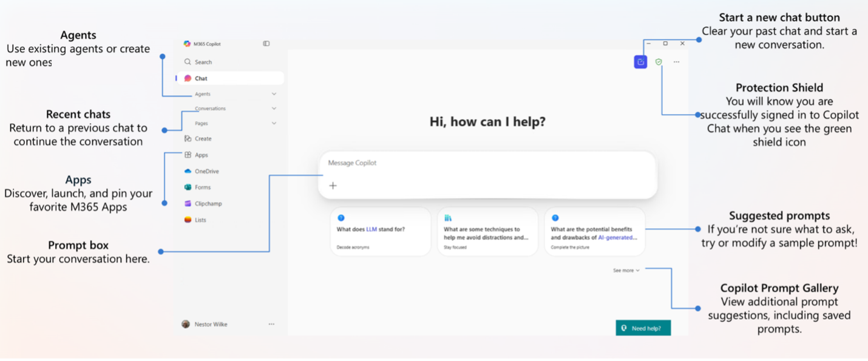Click the Need help? button
Screen dimensions: 868x361
click(643, 328)
